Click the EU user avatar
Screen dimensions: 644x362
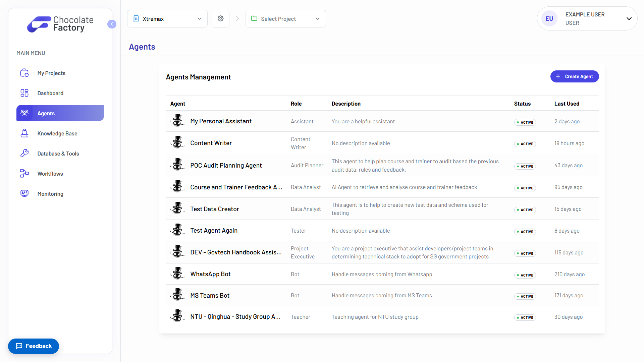(549, 18)
